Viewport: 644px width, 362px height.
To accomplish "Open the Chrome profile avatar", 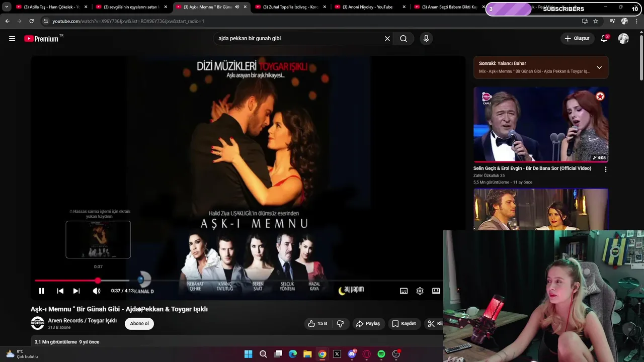I will tap(624, 21).
